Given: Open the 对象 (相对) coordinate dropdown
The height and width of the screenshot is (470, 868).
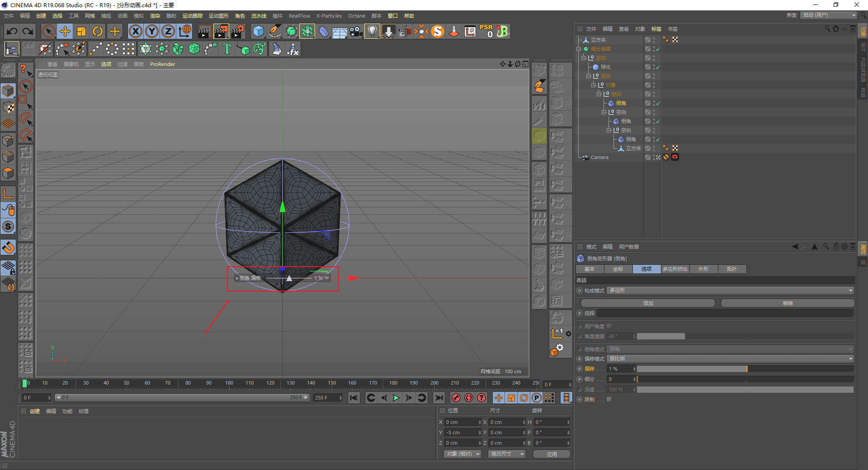Looking at the screenshot, I should pyautogui.click(x=462, y=454).
